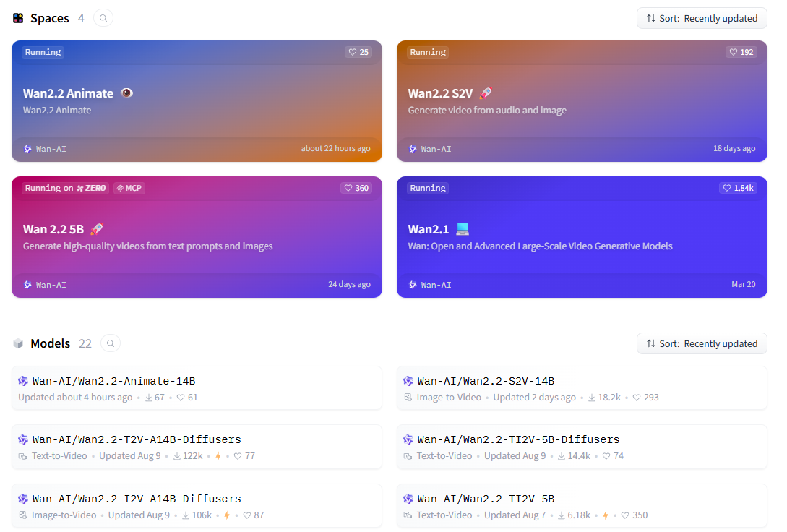Image resolution: width=787 pixels, height=532 pixels.
Task: Open the Spaces sort dropdown
Action: coord(701,18)
